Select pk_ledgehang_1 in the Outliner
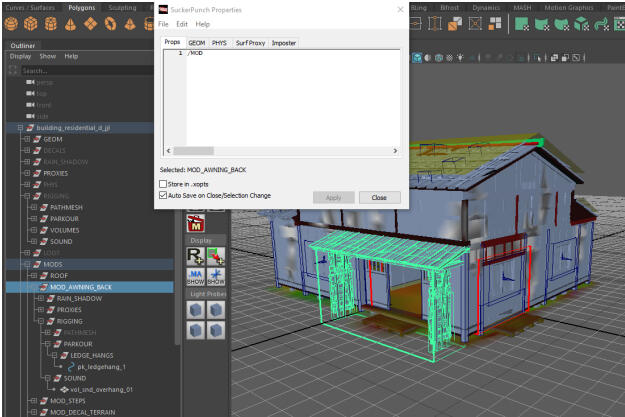The width and height of the screenshot is (625, 417). pyautogui.click(x=99, y=367)
